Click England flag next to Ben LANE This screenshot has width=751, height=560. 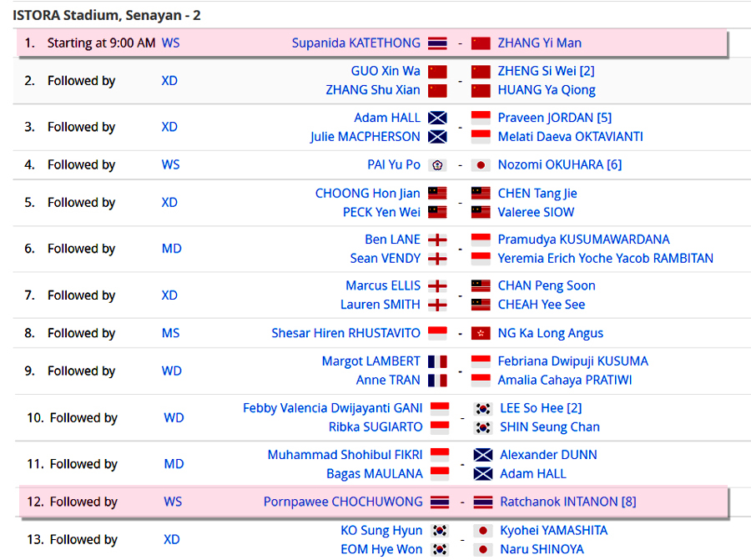437,240
